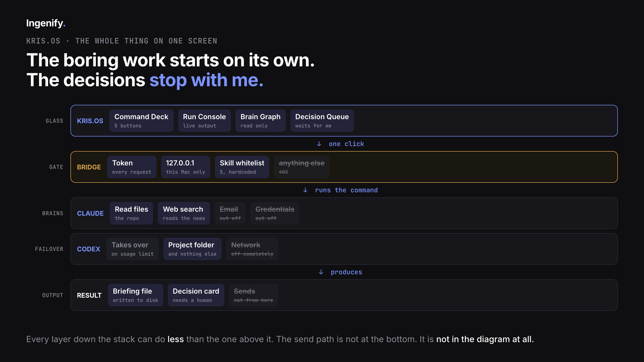644x362 pixels.
Task: Select the Run Console live output card
Action: [204, 121]
